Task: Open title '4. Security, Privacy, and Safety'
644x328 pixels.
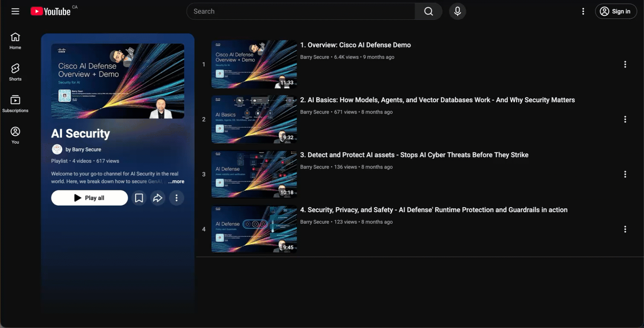Action: [x=434, y=210]
